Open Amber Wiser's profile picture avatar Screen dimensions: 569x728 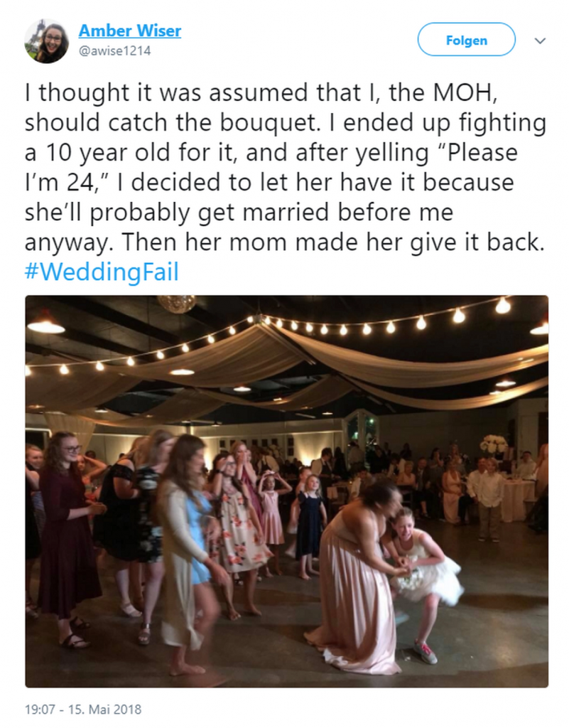[46, 41]
